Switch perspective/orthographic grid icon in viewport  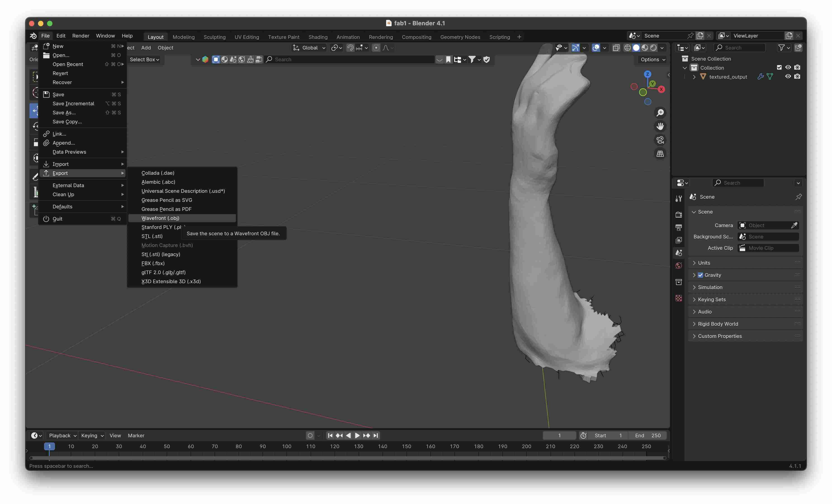(x=660, y=154)
